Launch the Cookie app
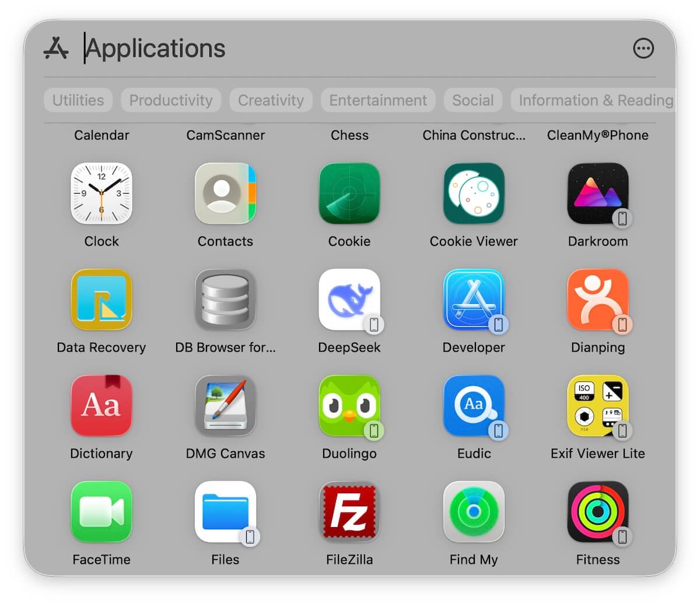The width and height of the screenshot is (700, 604). pos(349,194)
